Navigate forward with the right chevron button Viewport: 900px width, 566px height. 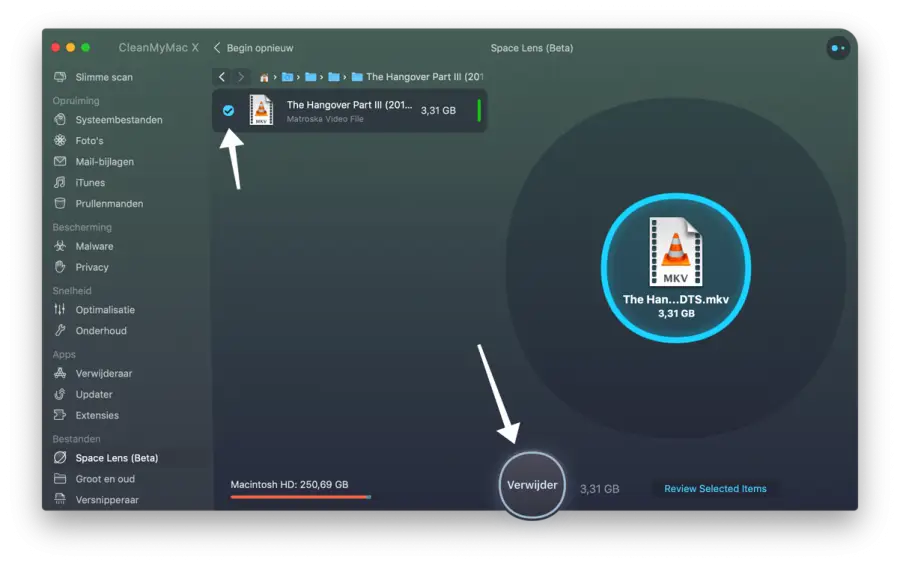coord(240,77)
